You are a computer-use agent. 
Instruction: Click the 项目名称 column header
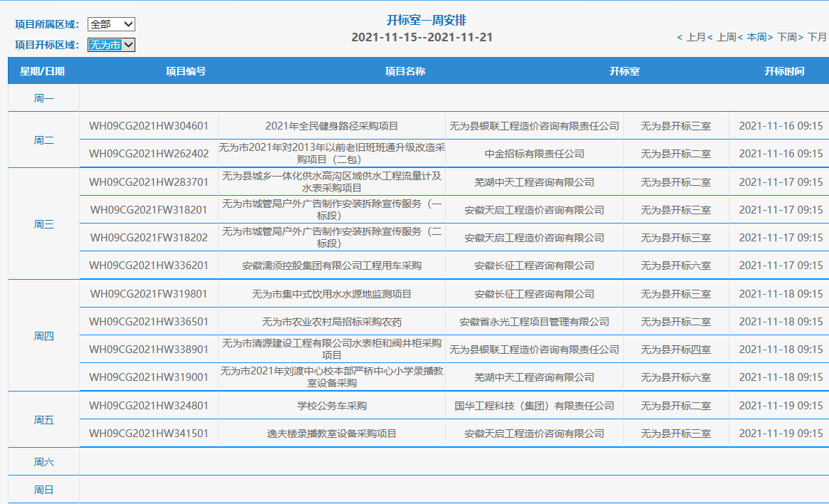(405, 71)
